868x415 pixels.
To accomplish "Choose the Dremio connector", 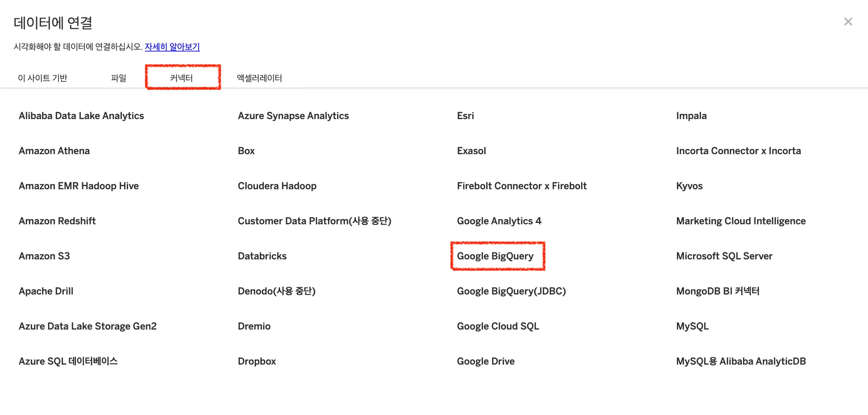I will click(254, 326).
